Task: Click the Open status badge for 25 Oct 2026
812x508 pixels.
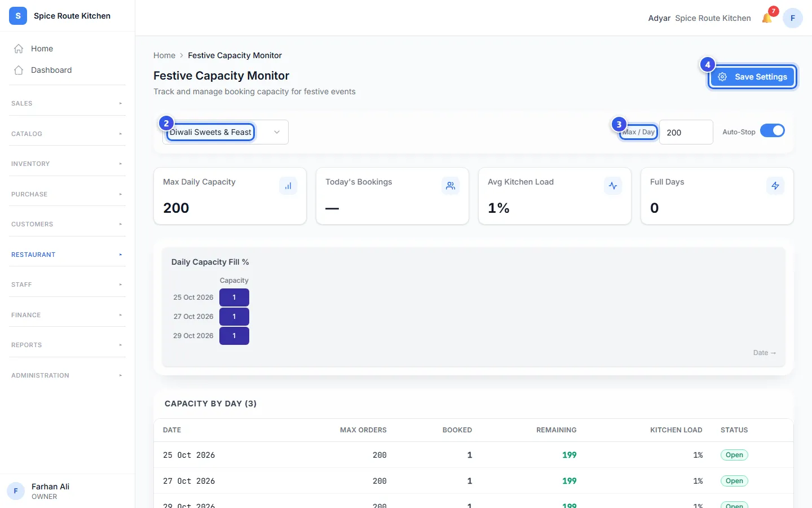Action: 734,455
